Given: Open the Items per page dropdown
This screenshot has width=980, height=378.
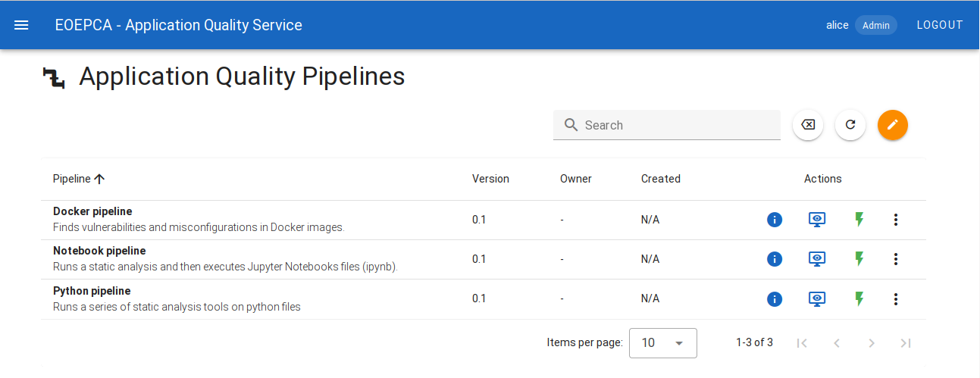Looking at the screenshot, I should coord(663,343).
